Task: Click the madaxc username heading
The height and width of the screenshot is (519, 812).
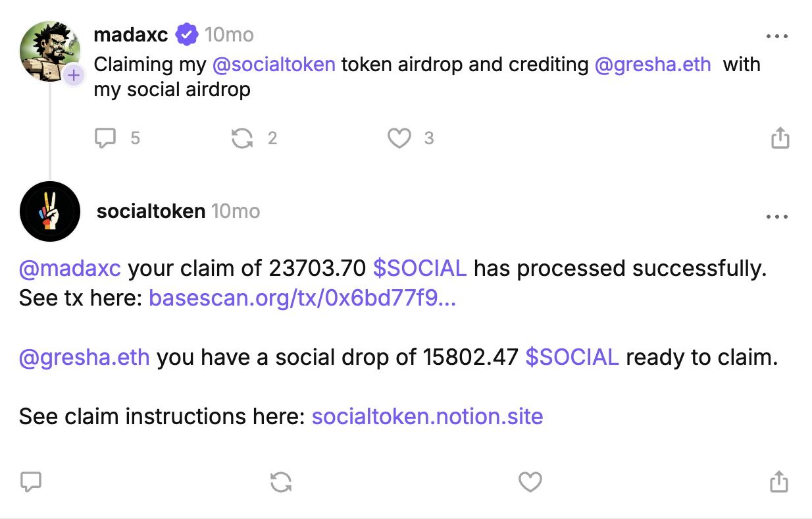Action: [131, 34]
